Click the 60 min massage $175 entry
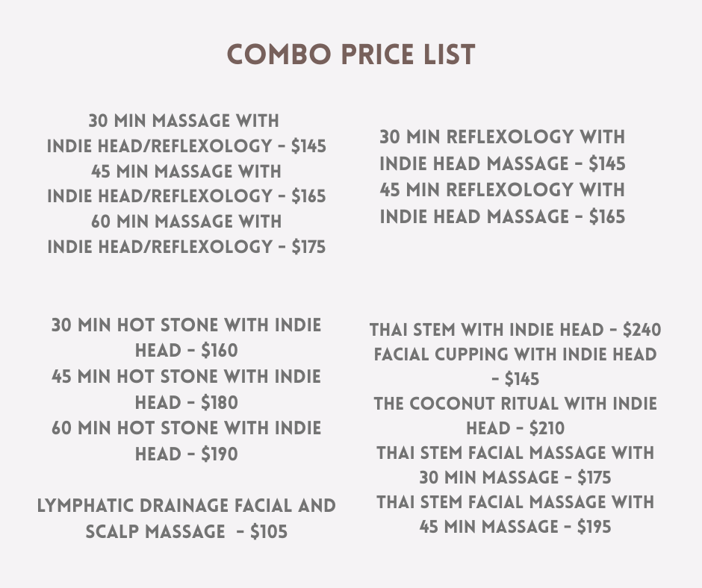This screenshot has height=588, width=702. (x=186, y=234)
